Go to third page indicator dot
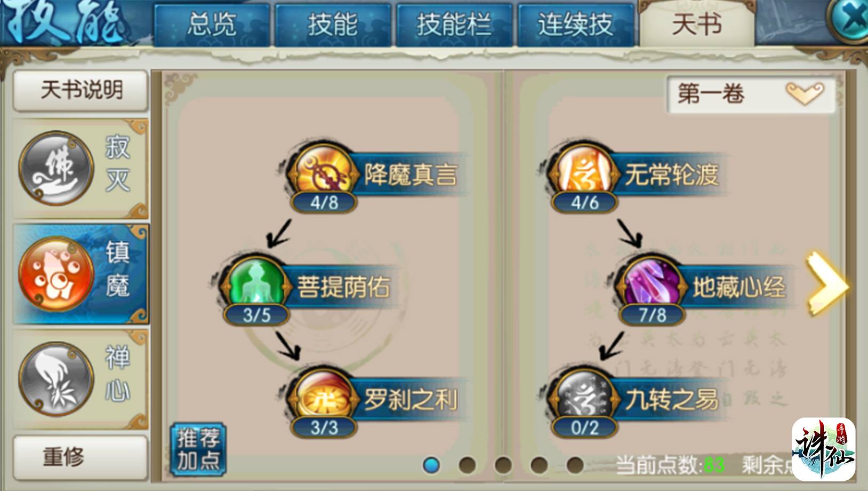This screenshot has height=491, width=868. point(503,465)
